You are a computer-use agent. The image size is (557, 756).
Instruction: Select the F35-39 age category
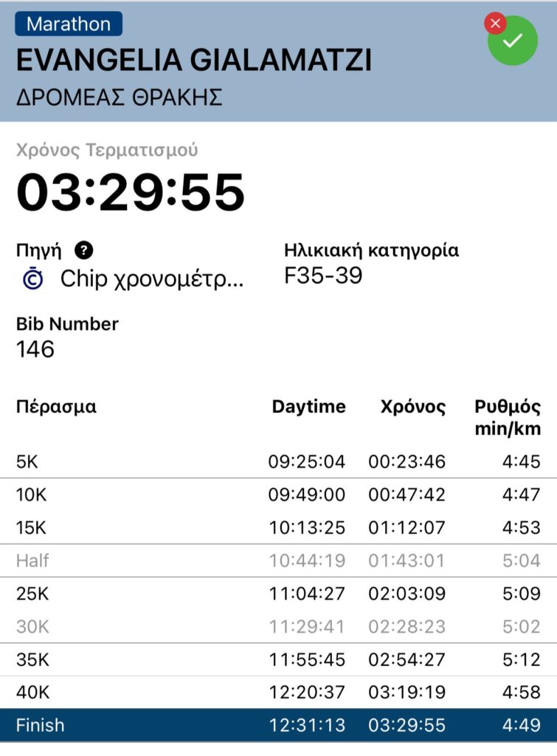click(323, 276)
